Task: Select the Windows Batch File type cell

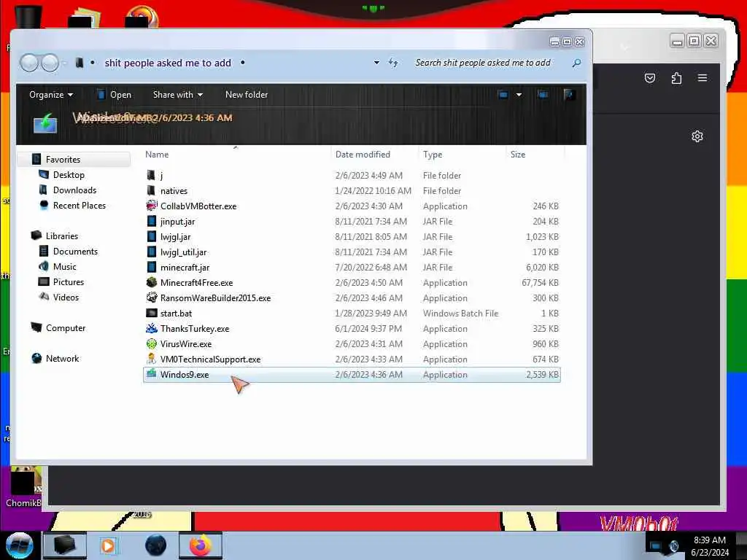Action: [x=460, y=313]
